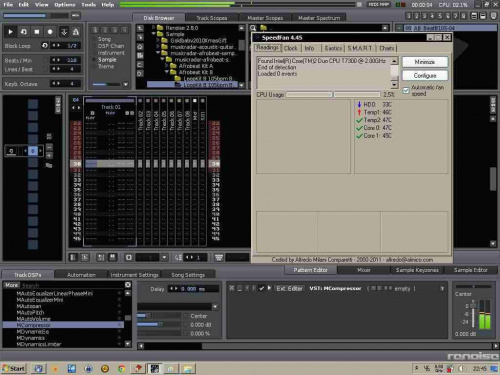The image size is (500, 375).
Task: Select the Sample radio option
Action: click(x=94, y=60)
